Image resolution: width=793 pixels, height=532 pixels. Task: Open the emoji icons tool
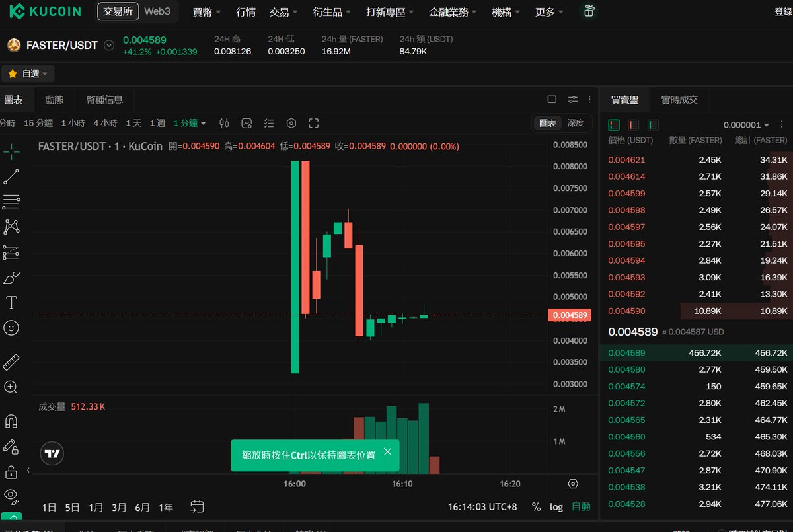click(11, 328)
